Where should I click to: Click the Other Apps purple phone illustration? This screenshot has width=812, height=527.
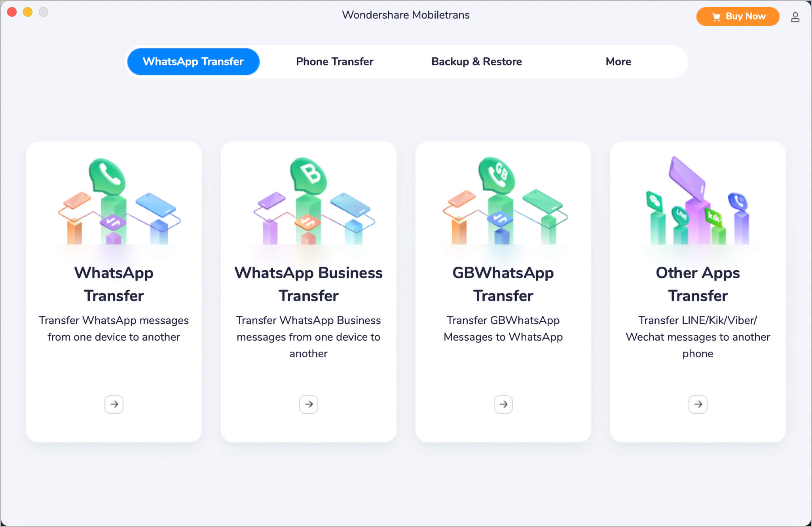[687, 178]
